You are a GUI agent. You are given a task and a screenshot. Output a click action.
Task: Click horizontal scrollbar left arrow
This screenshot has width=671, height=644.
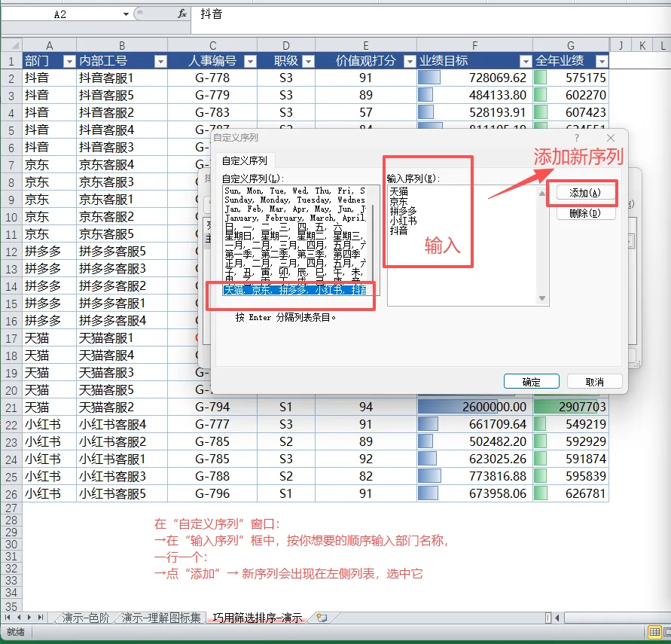[557, 618]
